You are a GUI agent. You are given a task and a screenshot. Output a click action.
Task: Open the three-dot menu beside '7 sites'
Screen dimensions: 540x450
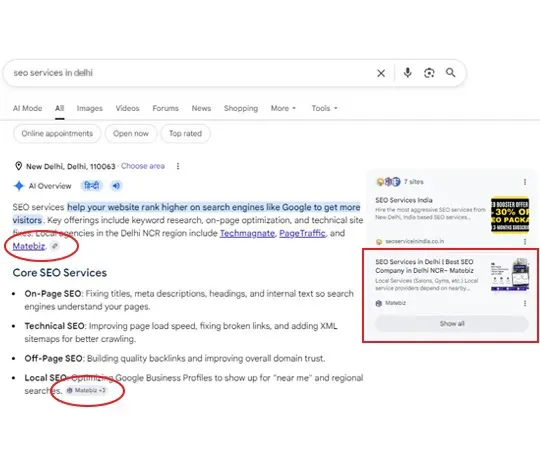[x=525, y=182]
